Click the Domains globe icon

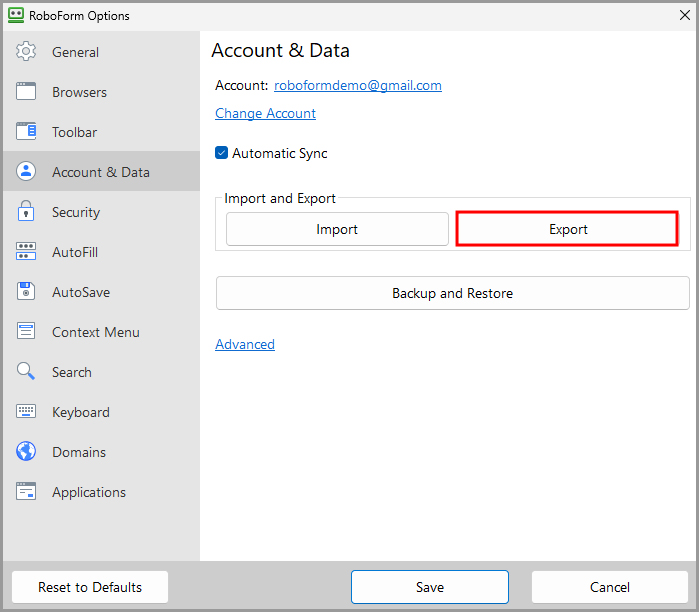click(26, 451)
